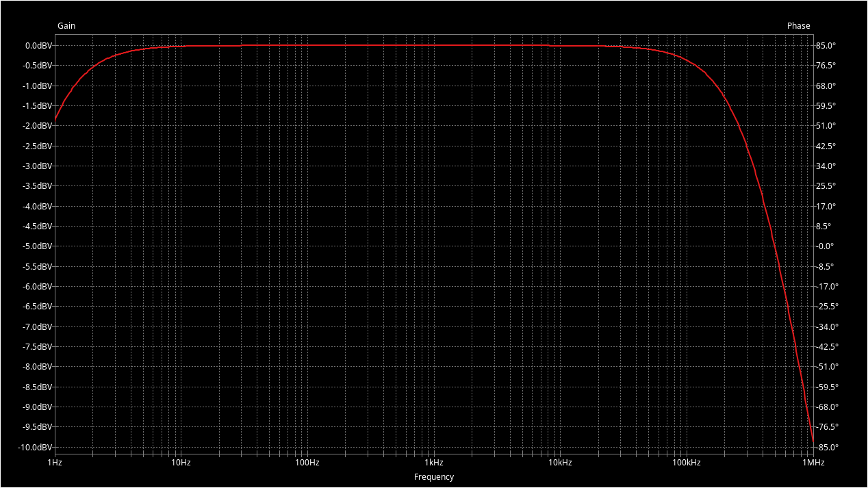Pick the 34.0° phase tick label
Screen dimensions: 868x488
(x=826, y=166)
